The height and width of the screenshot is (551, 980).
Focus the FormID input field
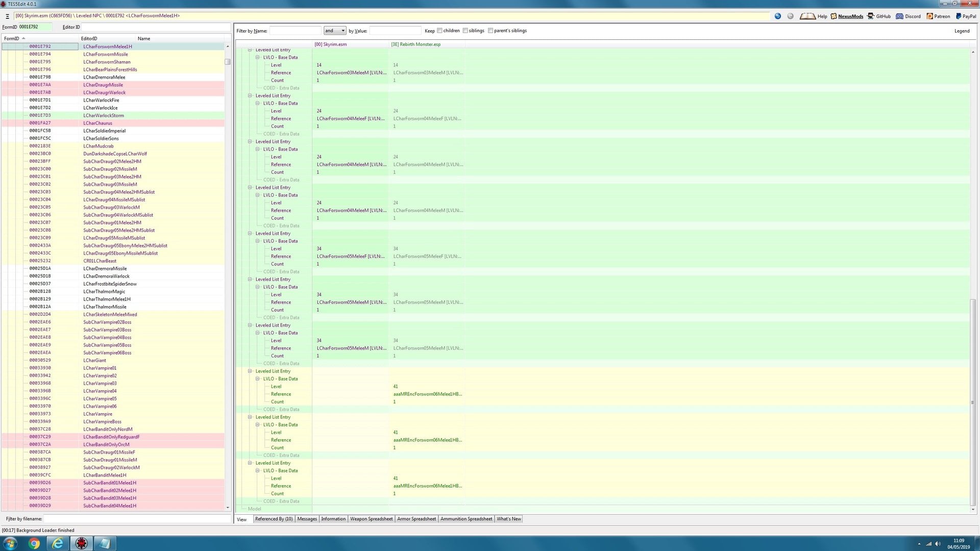(x=35, y=27)
